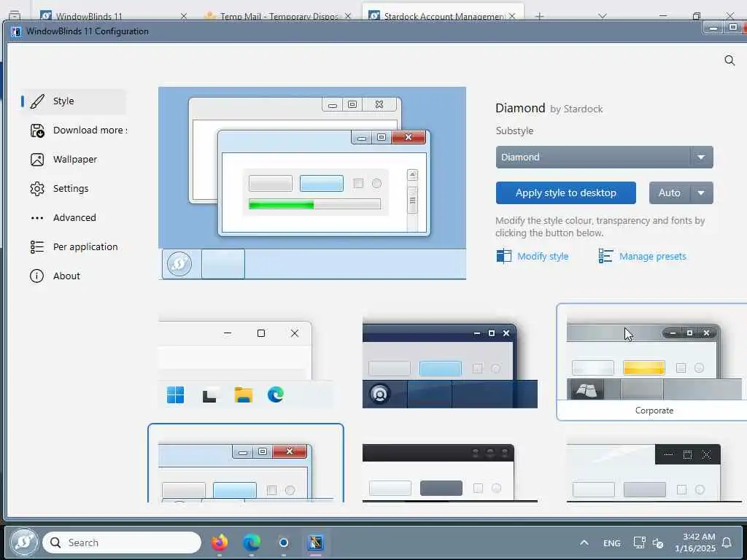
Task: Show hidden tray icons chevron
Action: (584, 542)
